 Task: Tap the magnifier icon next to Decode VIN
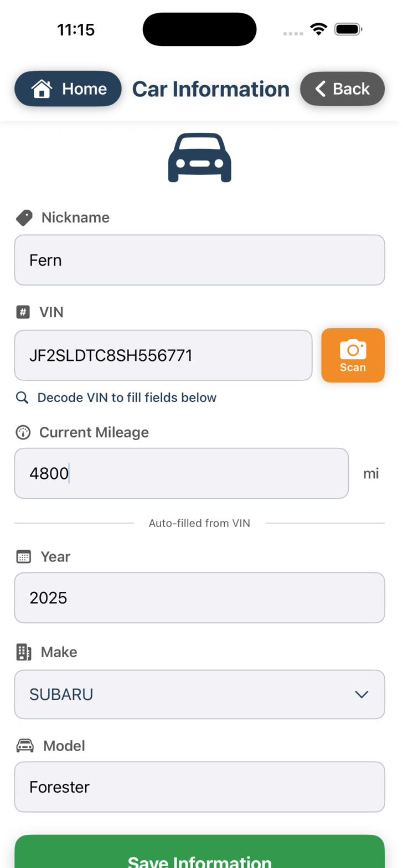pyautogui.click(x=22, y=397)
